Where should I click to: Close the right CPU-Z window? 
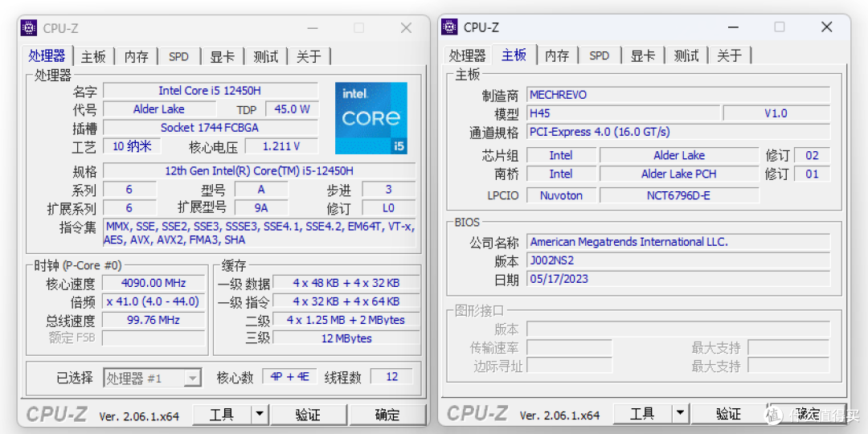(827, 27)
